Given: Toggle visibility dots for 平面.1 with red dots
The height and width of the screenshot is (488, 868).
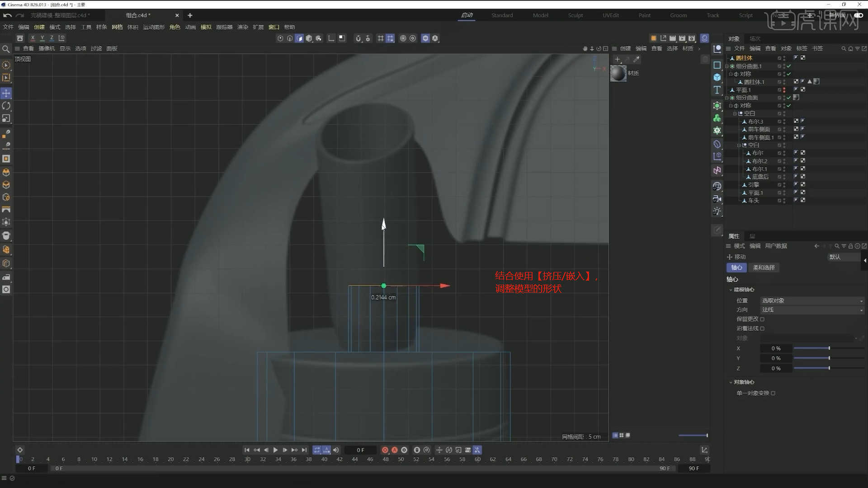Looking at the screenshot, I should [784, 90].
